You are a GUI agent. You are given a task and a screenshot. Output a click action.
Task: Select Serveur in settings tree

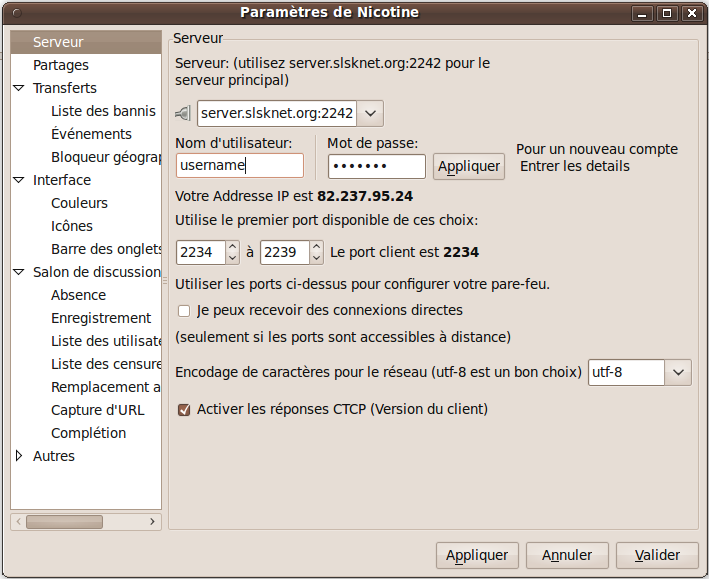[86, 42]
